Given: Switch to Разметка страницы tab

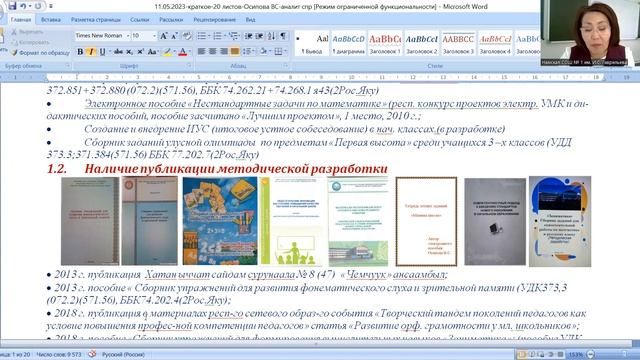Looking at the screenshot, I should pos(96,20).
